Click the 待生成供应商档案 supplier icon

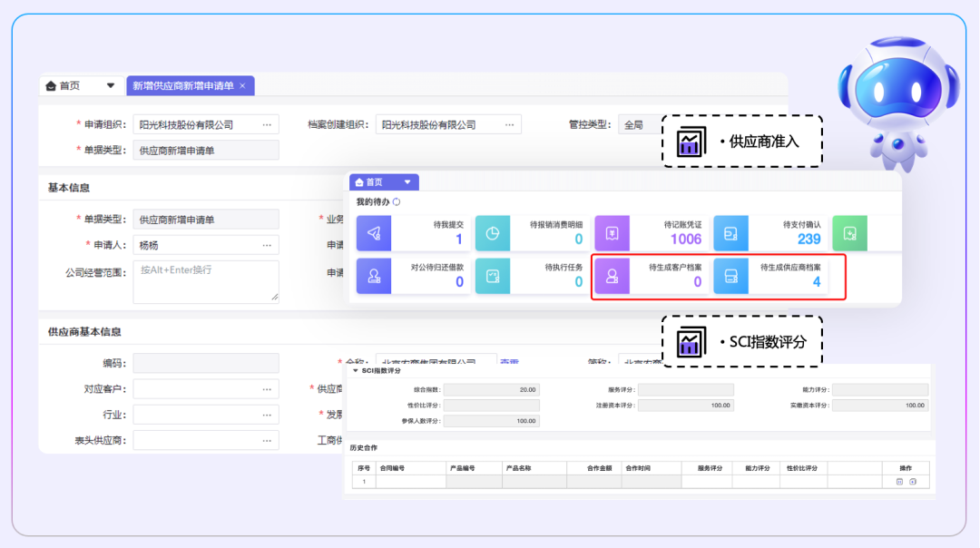coord(731,276)
